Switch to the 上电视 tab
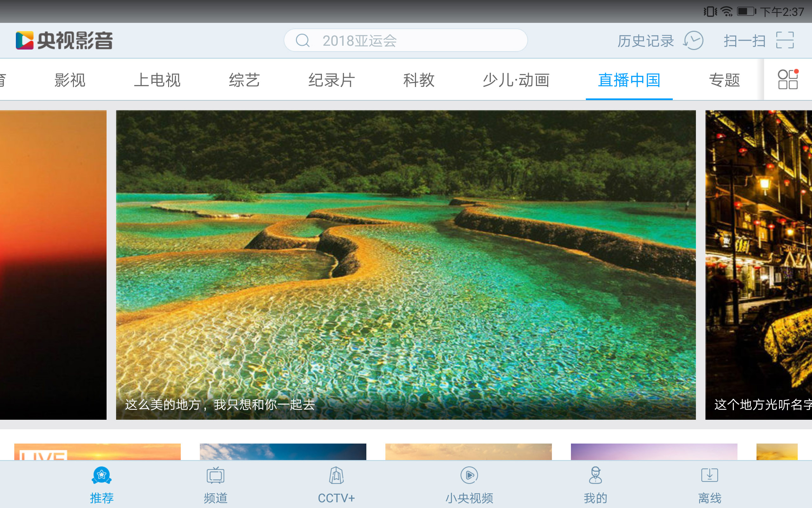Screen dimensions: 812x508 tap(157, 80)
